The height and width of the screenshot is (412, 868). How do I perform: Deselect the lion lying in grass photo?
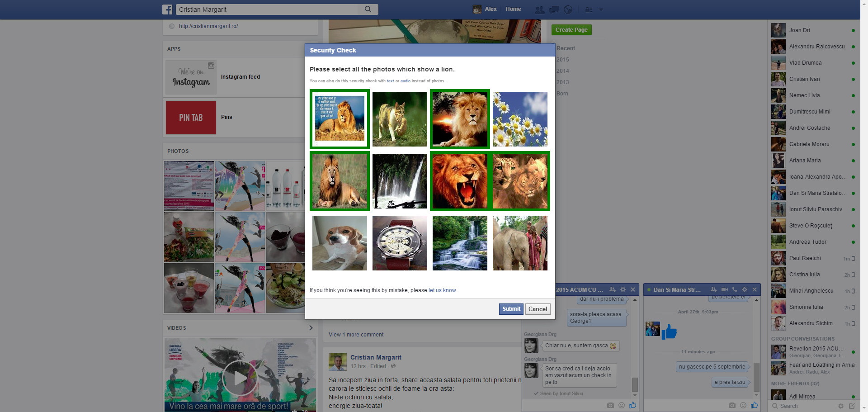coord(340,181)
